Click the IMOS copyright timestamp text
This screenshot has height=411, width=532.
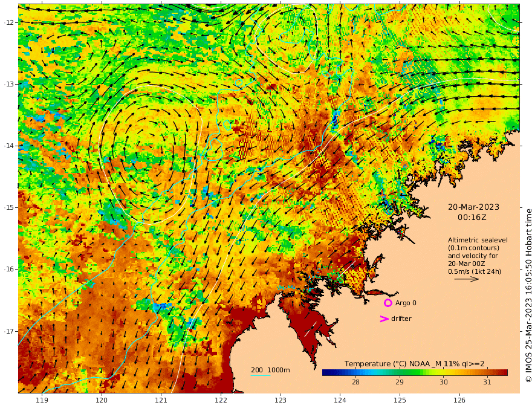[528, 296]
